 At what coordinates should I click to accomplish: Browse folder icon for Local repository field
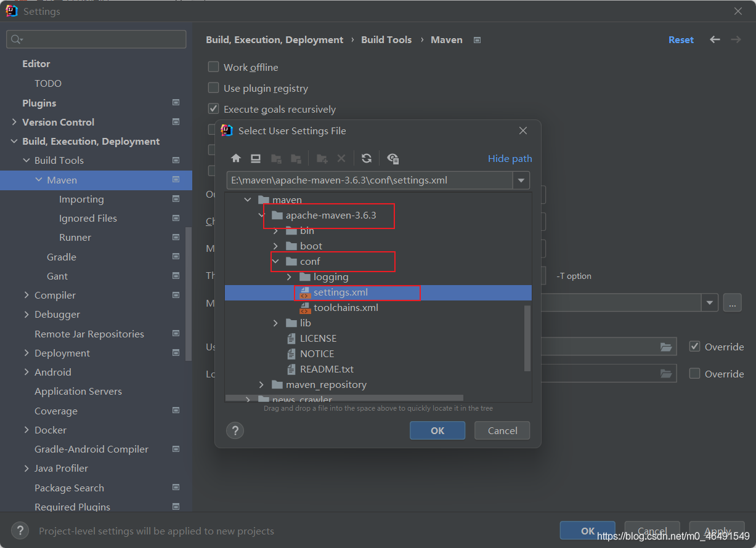click(x=665, y=373)
